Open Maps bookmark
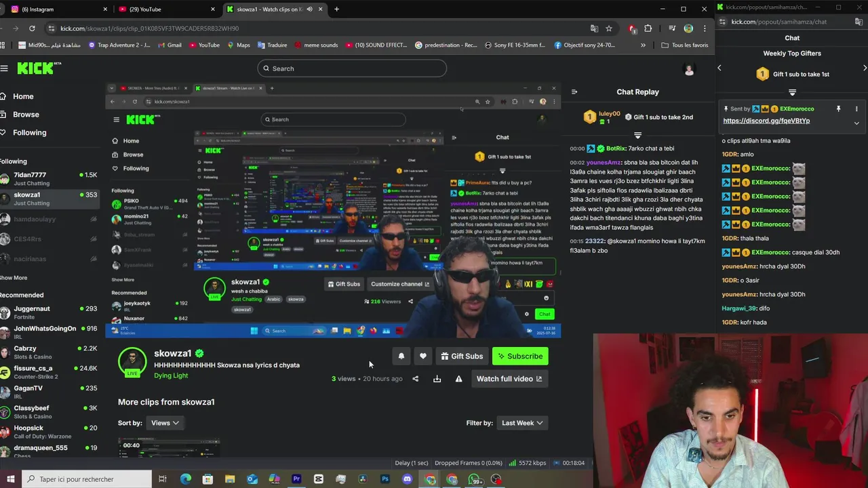This screenshot has height=488, width=868. coord(237,45)
